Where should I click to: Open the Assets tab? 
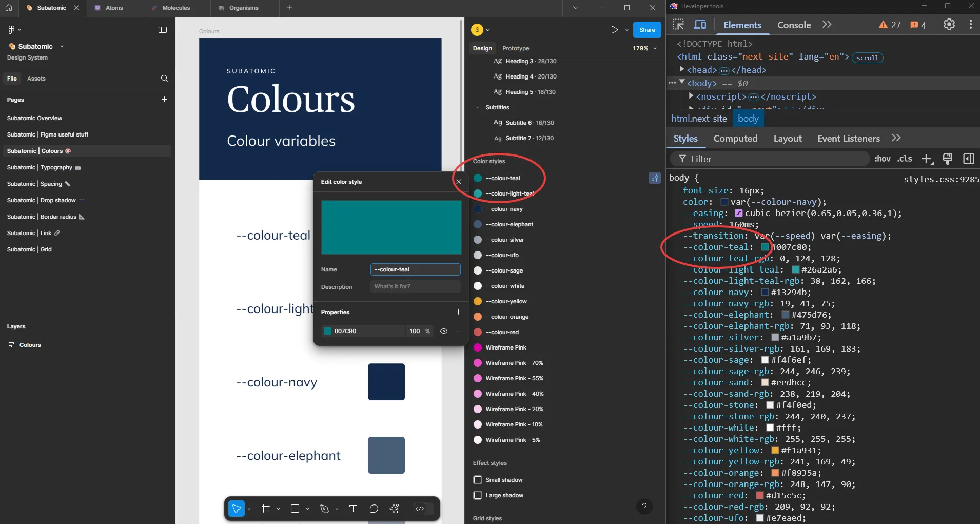[x=36, y=79]
